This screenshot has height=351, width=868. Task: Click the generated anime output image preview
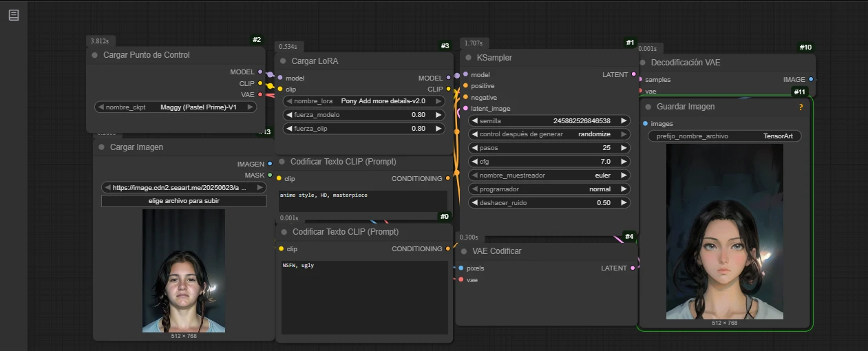click(725, 231)
